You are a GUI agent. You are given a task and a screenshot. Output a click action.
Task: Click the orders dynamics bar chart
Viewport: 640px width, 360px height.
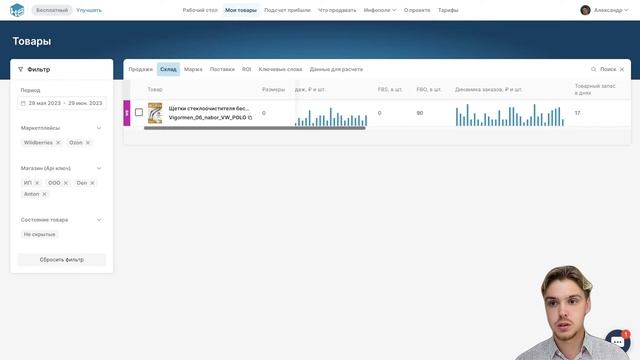[x=510, y=115]
